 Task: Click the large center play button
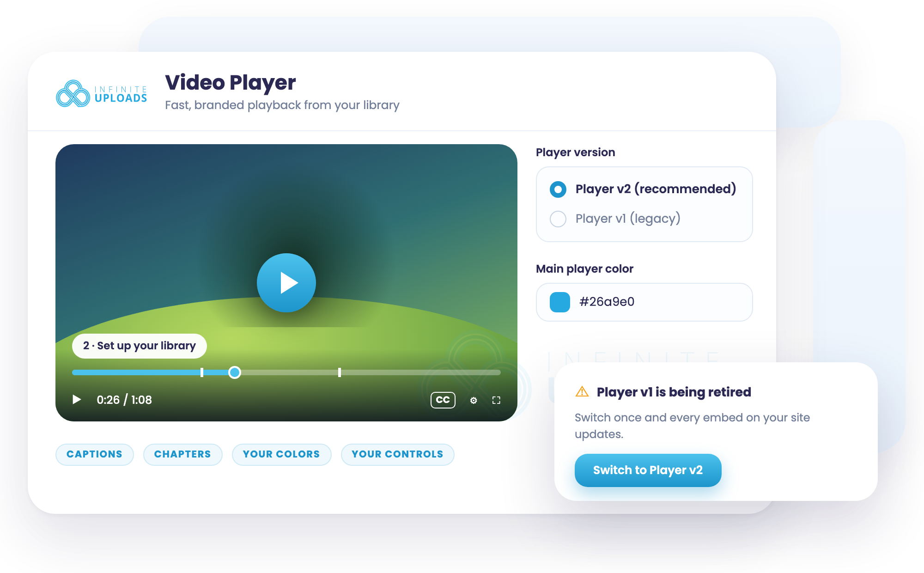click(286, 282)
